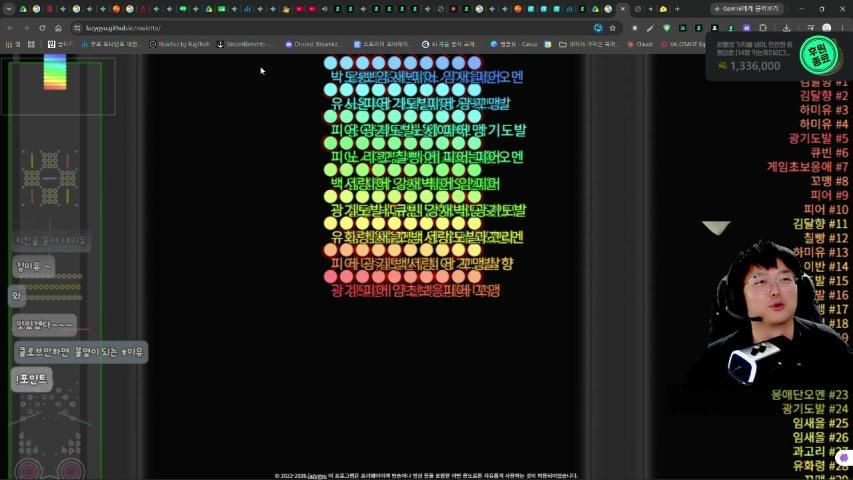The image size is (853, 480).
Task: Expand the tab search dropdown arrow
Action: pyautogui.click(x=8, y=9)
